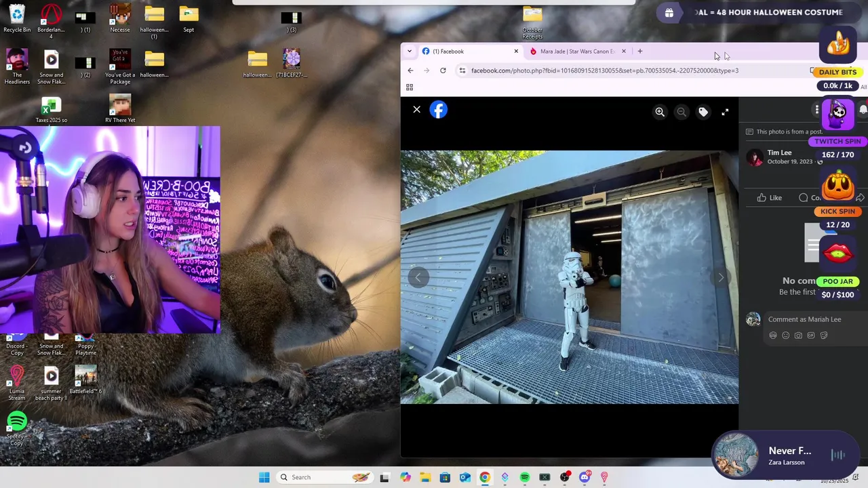Insert an emoji in comment
Screen dimensions: 868x488
[786, 335]
